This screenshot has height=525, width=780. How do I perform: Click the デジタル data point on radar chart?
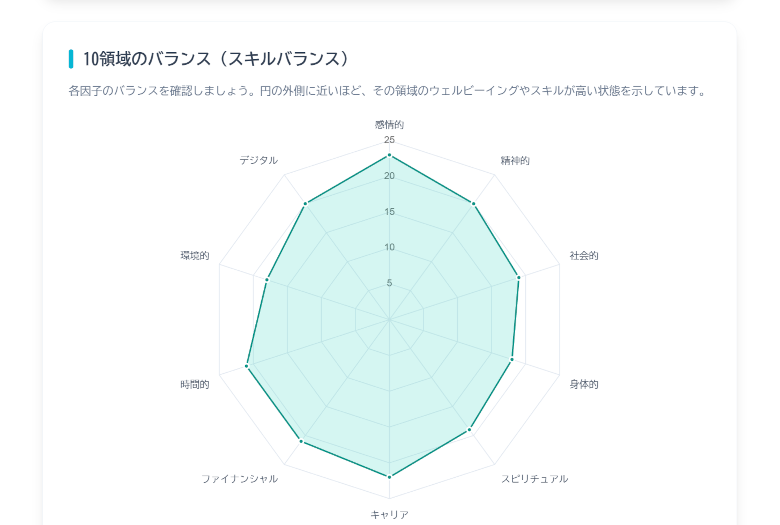pyautogui.click(x=305, y=204)
